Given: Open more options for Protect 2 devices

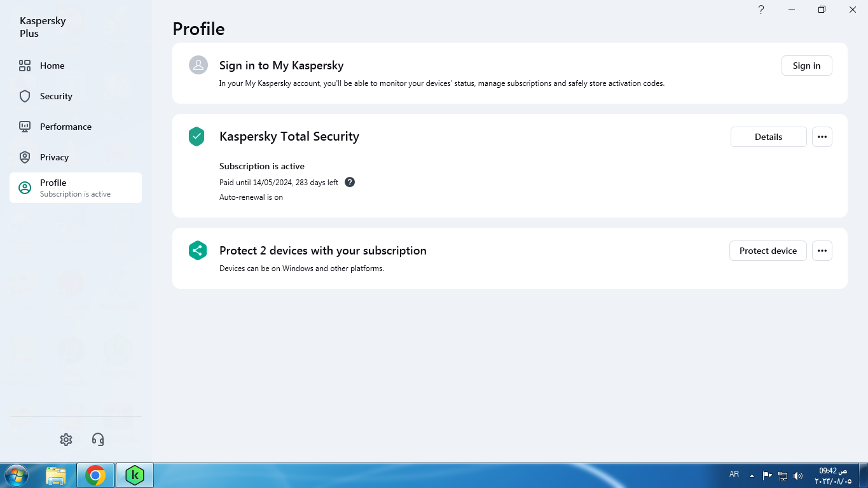Looking at the screenshot, I should [x=822, y=251].
